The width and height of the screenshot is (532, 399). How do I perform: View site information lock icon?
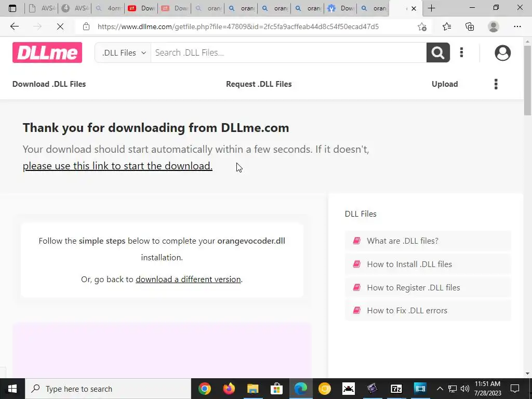click(86, 26)
